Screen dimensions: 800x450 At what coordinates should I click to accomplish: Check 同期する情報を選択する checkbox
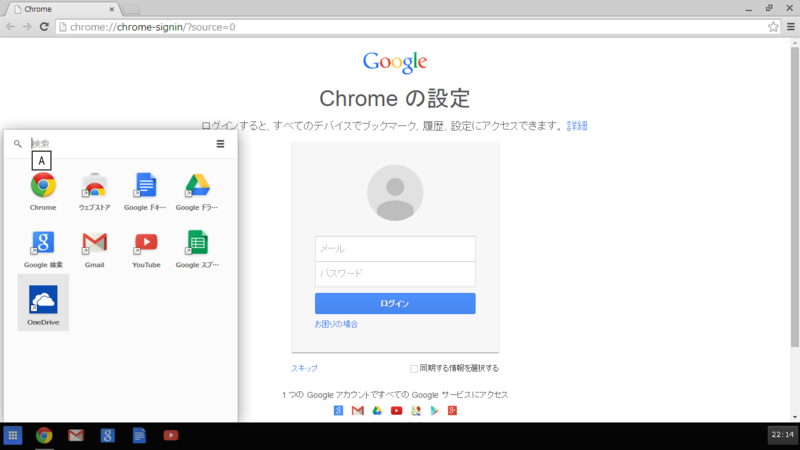coord(414,368)
